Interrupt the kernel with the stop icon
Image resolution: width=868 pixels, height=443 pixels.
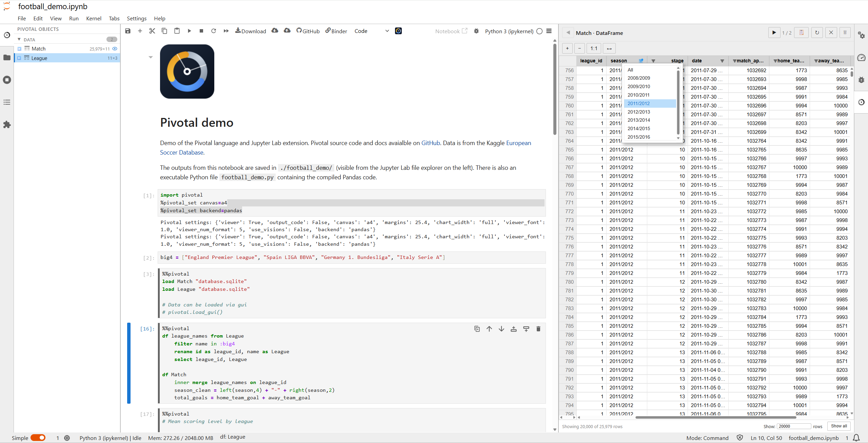point(201,31)
